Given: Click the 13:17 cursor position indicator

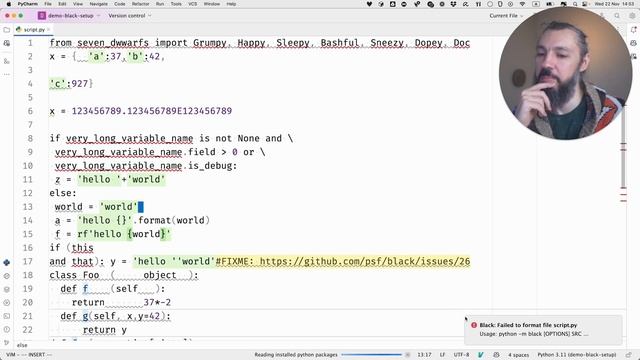Looking at the screenshot, I should pos(424,355).
